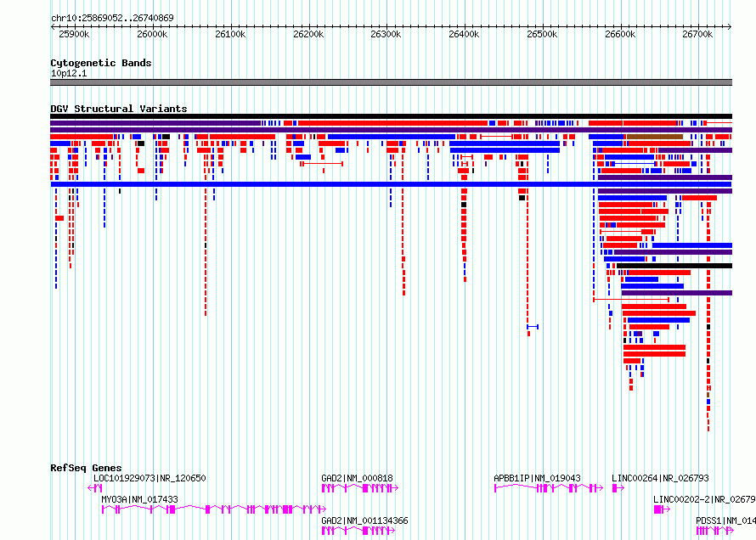
Task: Open the Cytogenetic Bands track title
Action: [101, 63]
